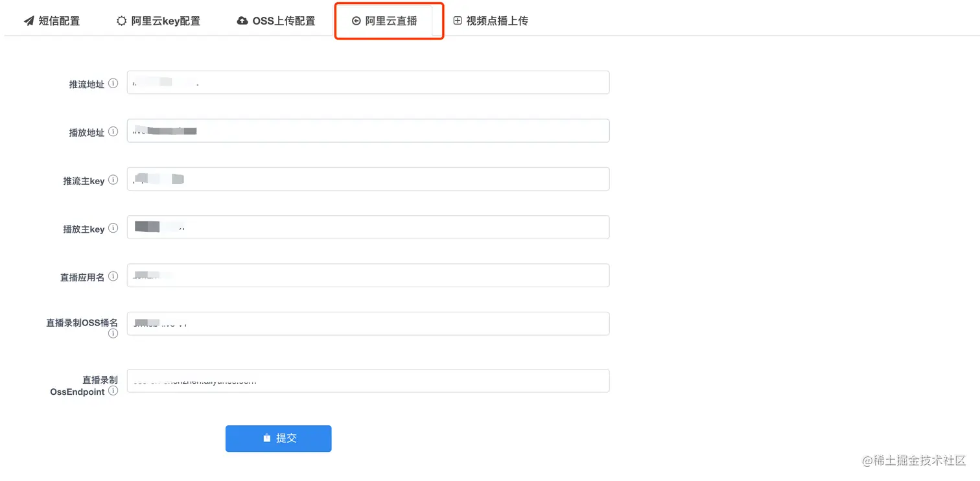Viewport: 980px width, 481px height.
Task: Focus the 播放地址 input field
Action: pos(368,130)
